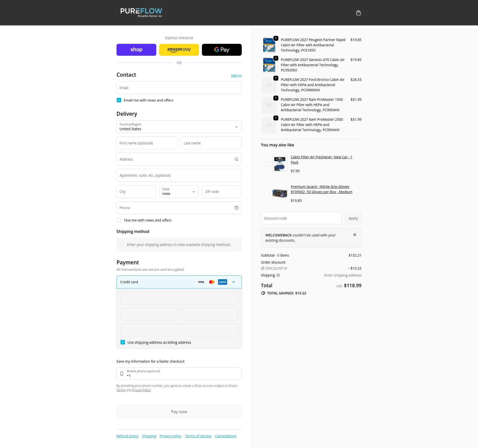This screenshot has height=448, width=478.
Task: Open the shopping cart
Action: [358, 12]
